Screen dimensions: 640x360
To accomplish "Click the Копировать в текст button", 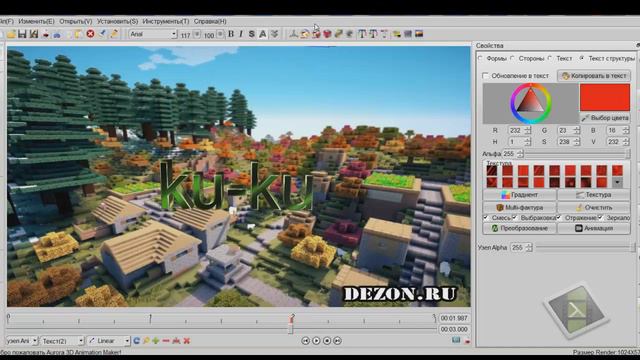I will tap(594, 76).
